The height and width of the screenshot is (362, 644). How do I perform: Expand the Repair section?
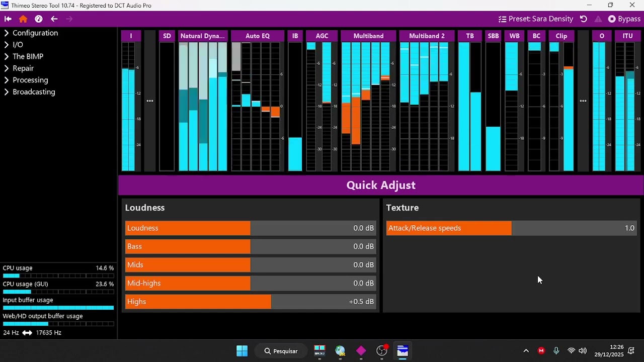19,68
